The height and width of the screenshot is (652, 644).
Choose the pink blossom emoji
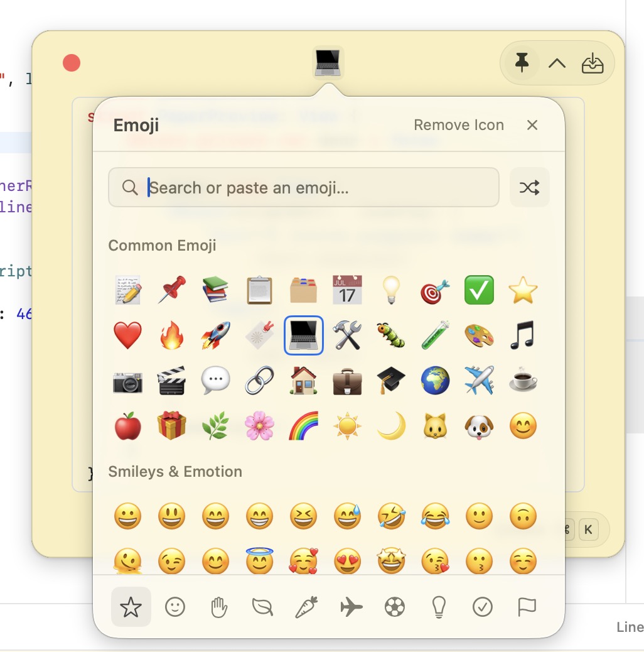[260, 426]
